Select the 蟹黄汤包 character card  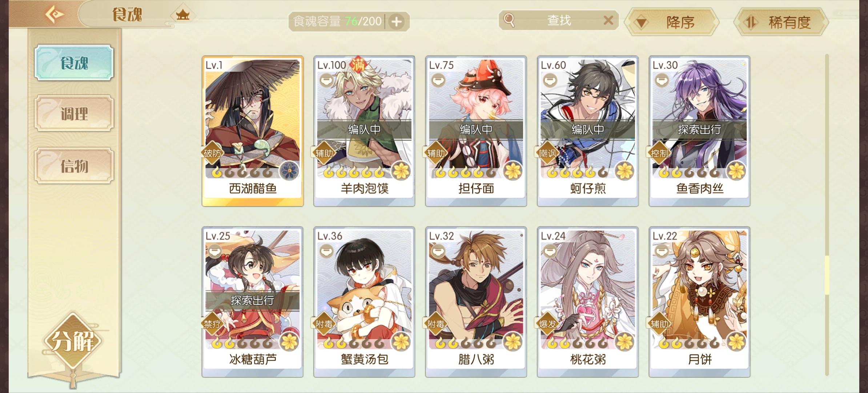coord(364,302)
